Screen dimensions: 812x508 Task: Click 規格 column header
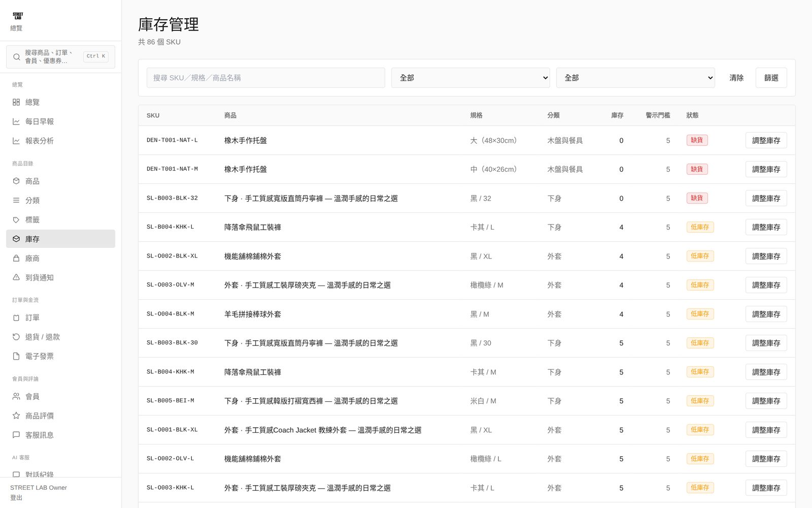click(476, 115)
